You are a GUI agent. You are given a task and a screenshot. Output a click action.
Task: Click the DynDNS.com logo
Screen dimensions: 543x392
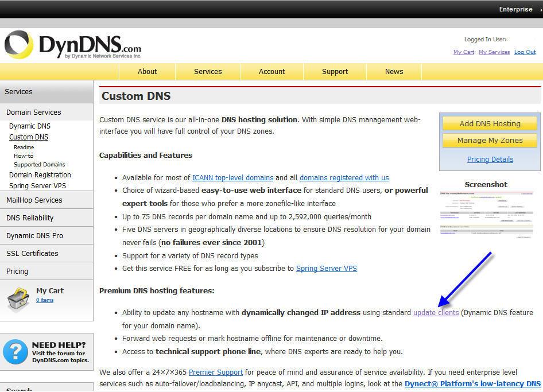click(x=73, y=45)
